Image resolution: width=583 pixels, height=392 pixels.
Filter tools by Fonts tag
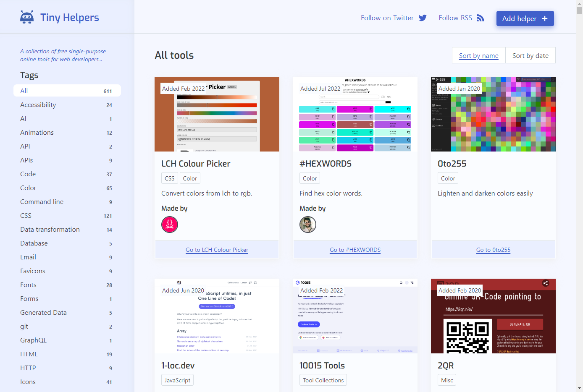(x=67, y=285)
